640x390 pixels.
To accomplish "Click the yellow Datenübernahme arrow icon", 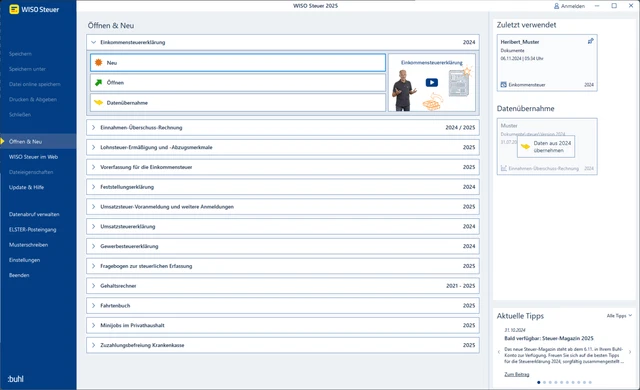I will coord(98,102).
